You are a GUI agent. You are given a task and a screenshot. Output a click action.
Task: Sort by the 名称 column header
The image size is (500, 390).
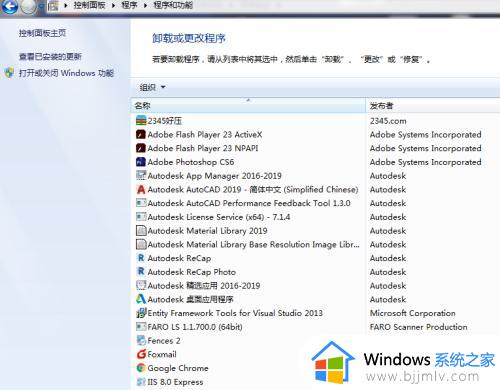coord(248,106)
